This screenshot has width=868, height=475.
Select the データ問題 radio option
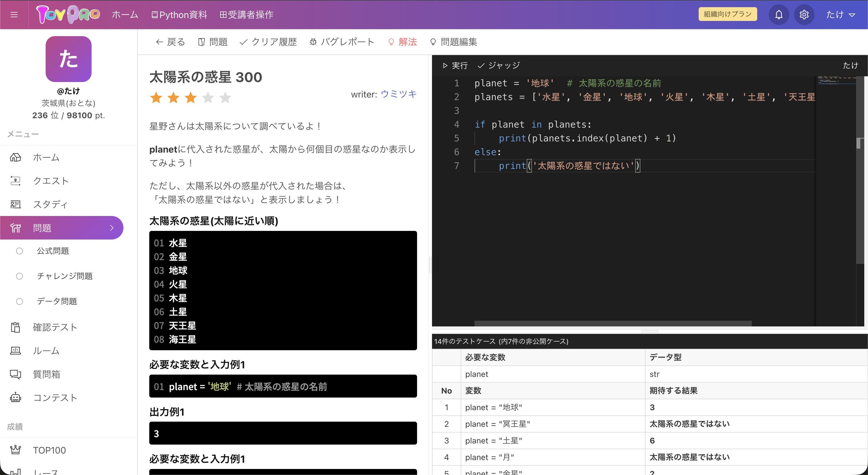tap(20, 301)
